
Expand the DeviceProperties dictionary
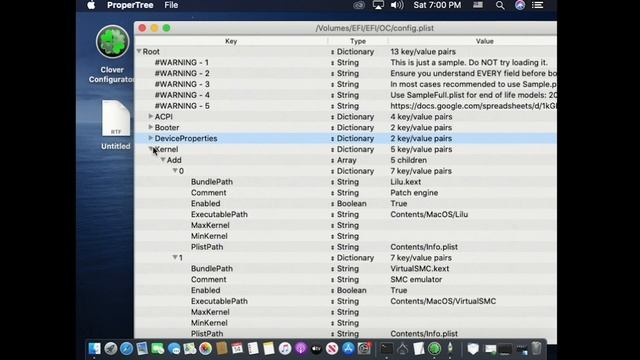click(x=151, y=138)
